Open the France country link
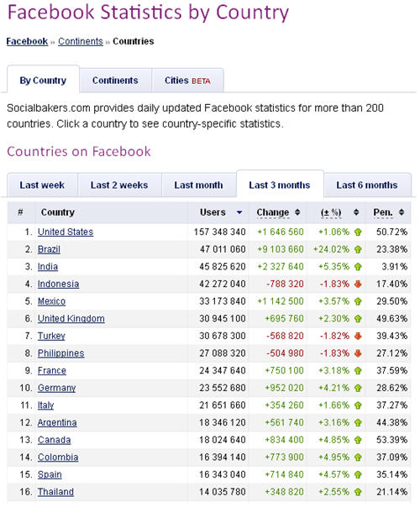Image resolution: width=420 pixels, height=507 pixels. (x=52, y=370)
